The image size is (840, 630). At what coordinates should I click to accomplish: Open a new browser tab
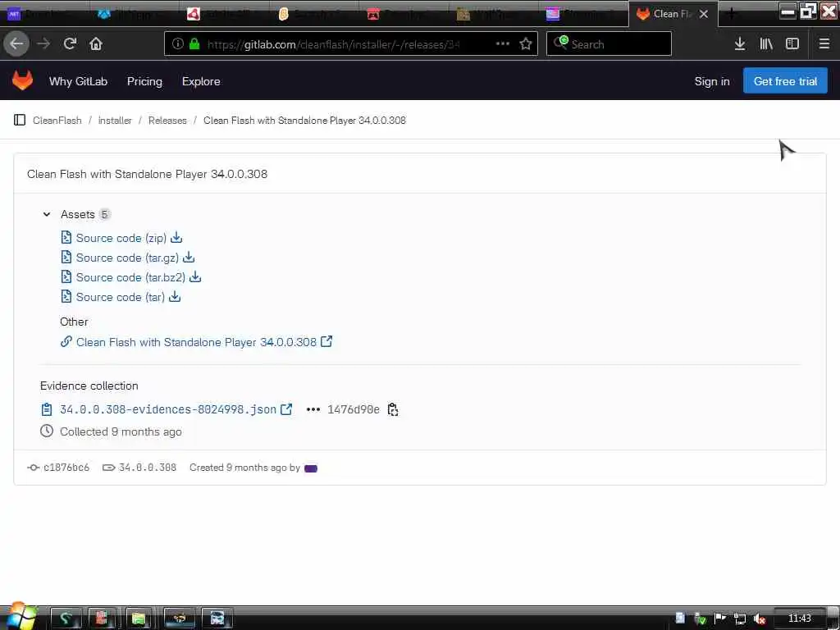[x=732, y=14]
